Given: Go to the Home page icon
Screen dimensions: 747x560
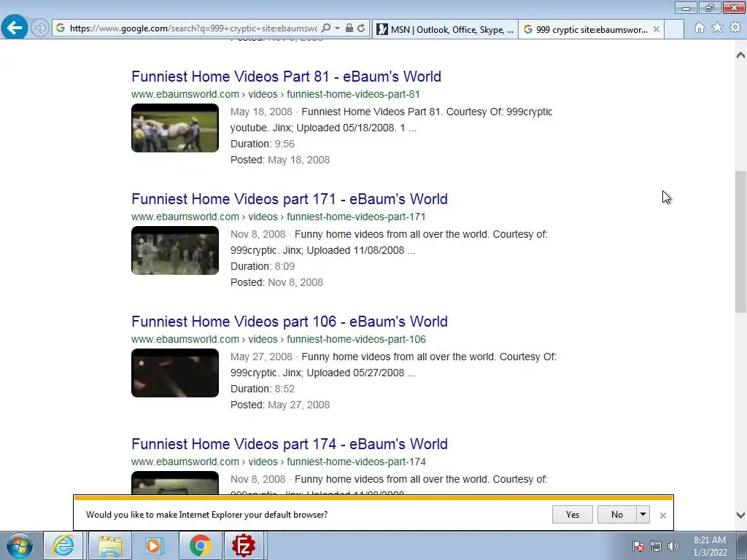Looking at the screenshot, I should (x=700, y=28).
